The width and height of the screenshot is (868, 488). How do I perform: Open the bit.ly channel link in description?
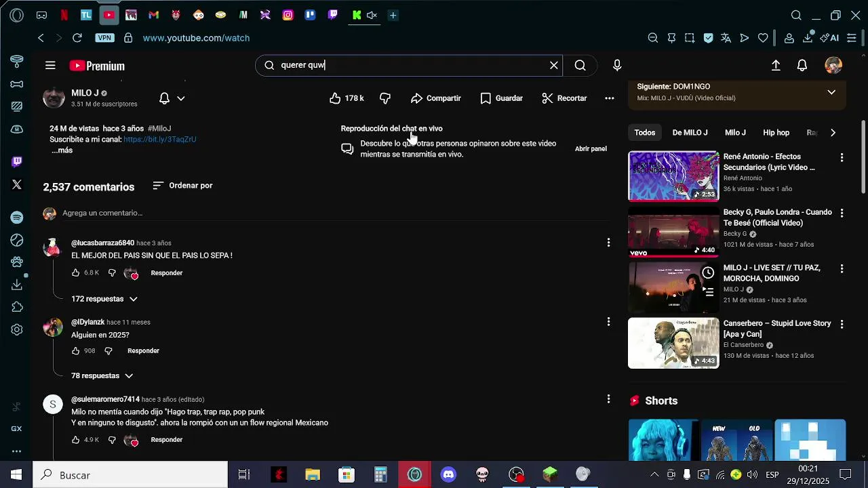tap(159, 139)
